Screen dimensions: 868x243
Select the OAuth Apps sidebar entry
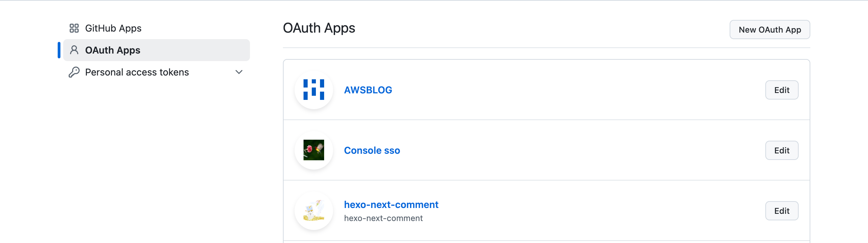coord(113,50)
